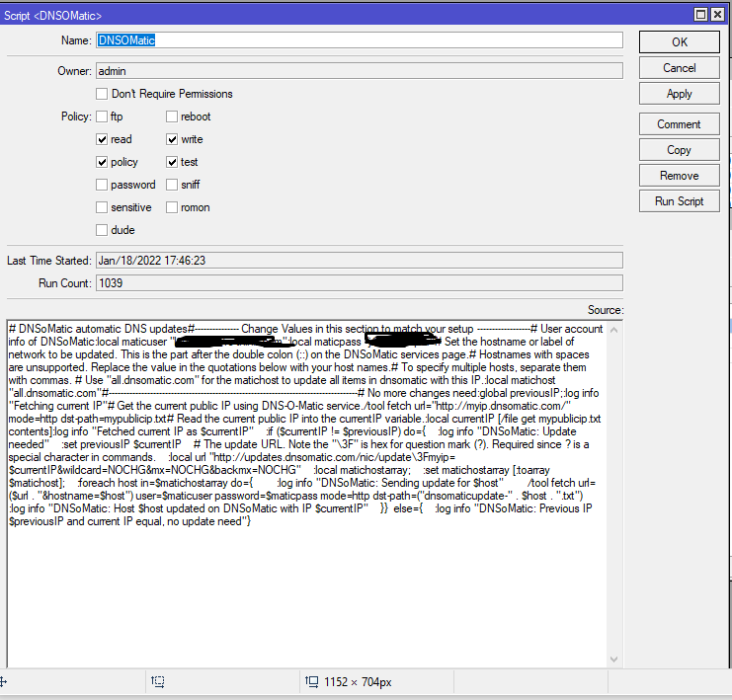
Task: Maximize the Script window
Action: [x=700, y=15]
